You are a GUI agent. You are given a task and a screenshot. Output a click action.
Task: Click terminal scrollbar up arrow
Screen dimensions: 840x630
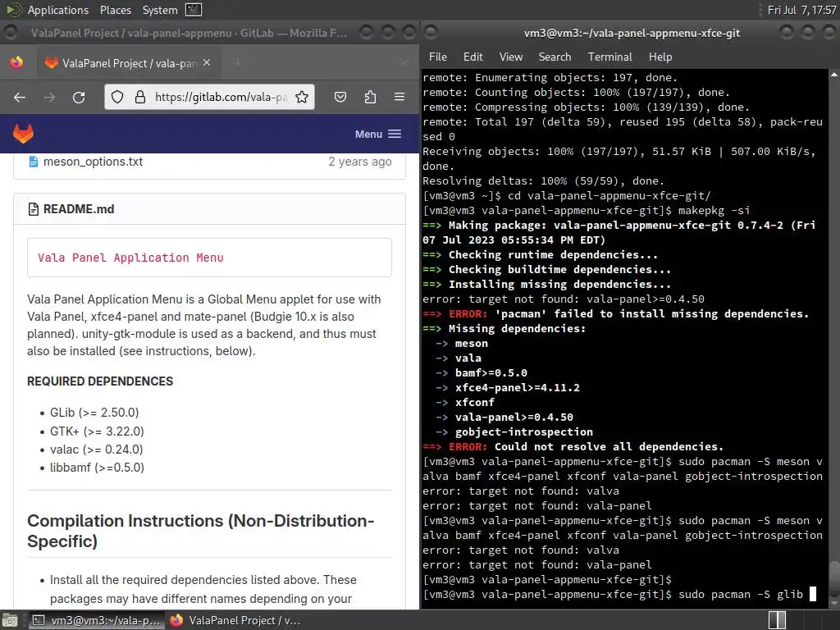pyautogui.click(x=834, y=75)
